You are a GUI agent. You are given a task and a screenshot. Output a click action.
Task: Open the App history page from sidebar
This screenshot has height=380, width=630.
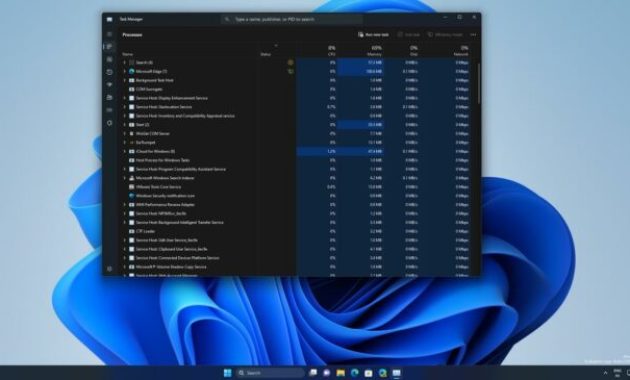pyautogui.click(x=109, y=72)
